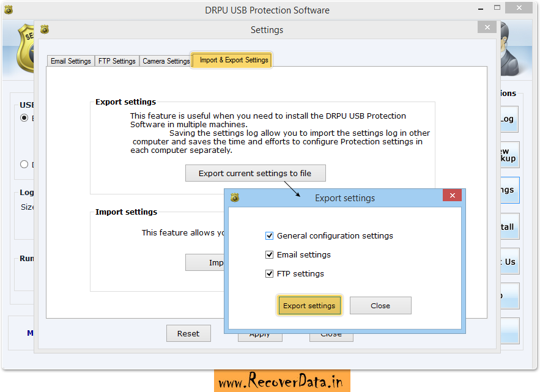
Task: Select the second USB radio button in main window
Action: (x=24, y=165)
